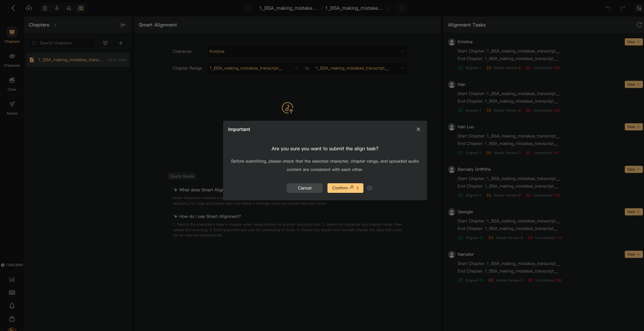Open the Character dropdown showing Kristina

click(307, 51)
